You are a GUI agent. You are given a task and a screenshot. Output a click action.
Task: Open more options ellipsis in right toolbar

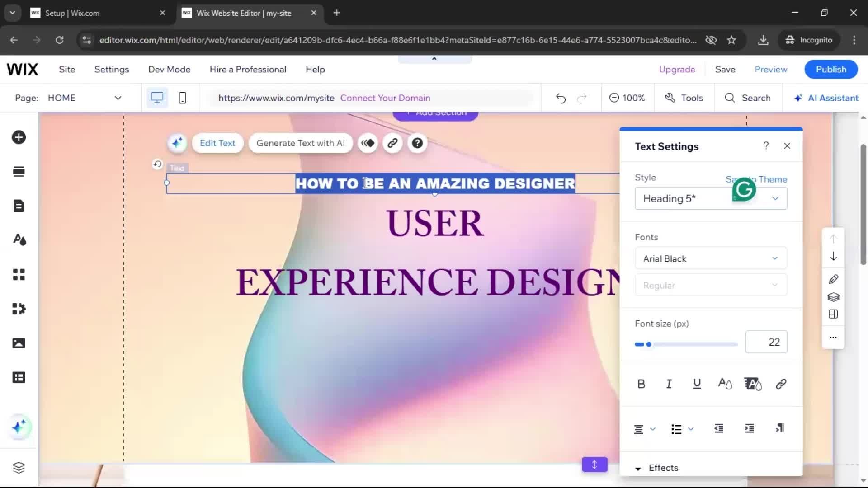click(x=833, y=337)
